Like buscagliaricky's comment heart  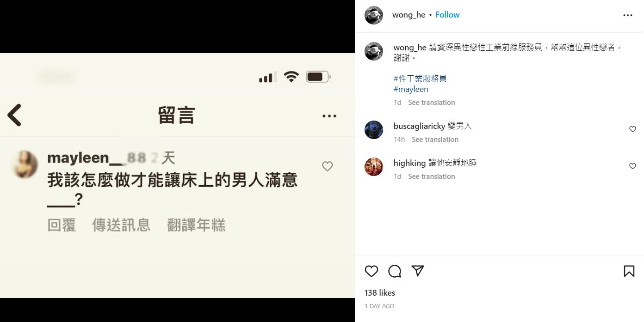click(632, 129)
